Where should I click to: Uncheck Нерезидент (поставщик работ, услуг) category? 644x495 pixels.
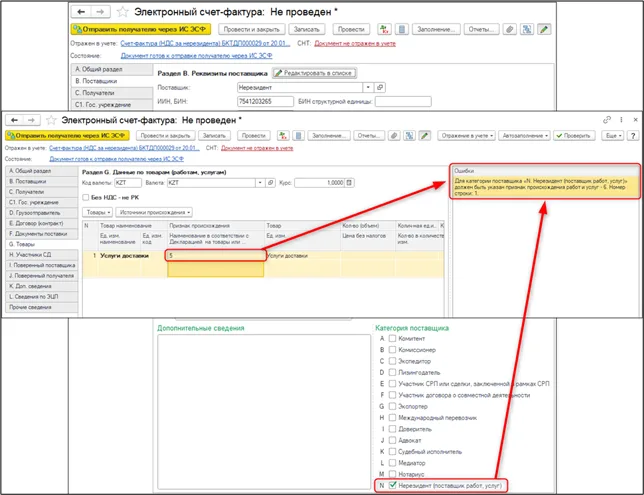tap(393, 485)
